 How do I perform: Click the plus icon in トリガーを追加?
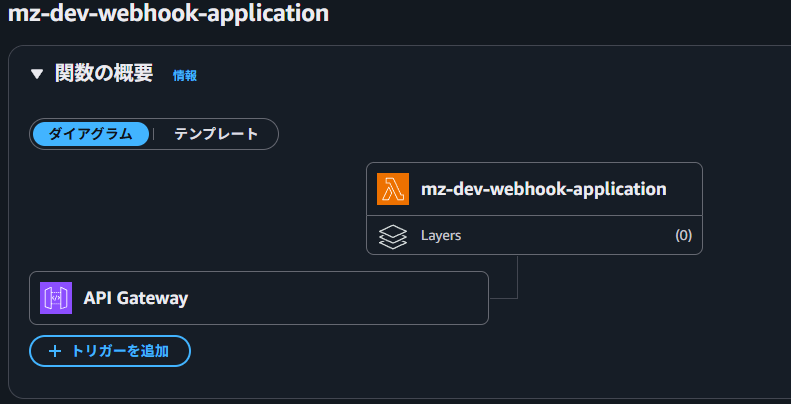coord(54,351)
